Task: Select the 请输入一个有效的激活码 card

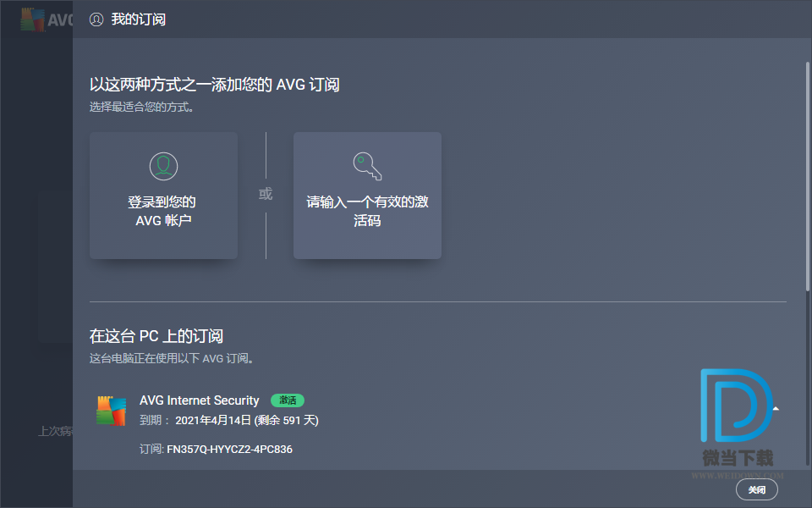Action: (367, 196)
